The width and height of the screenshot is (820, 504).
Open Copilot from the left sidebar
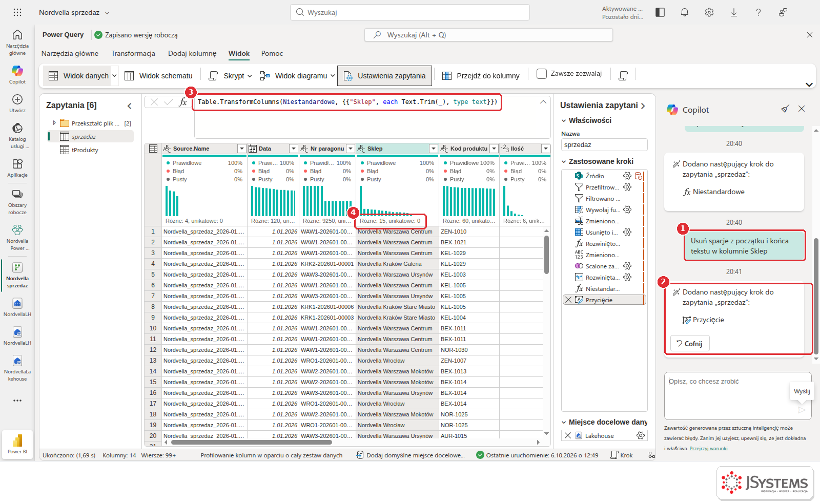(17, 74)
